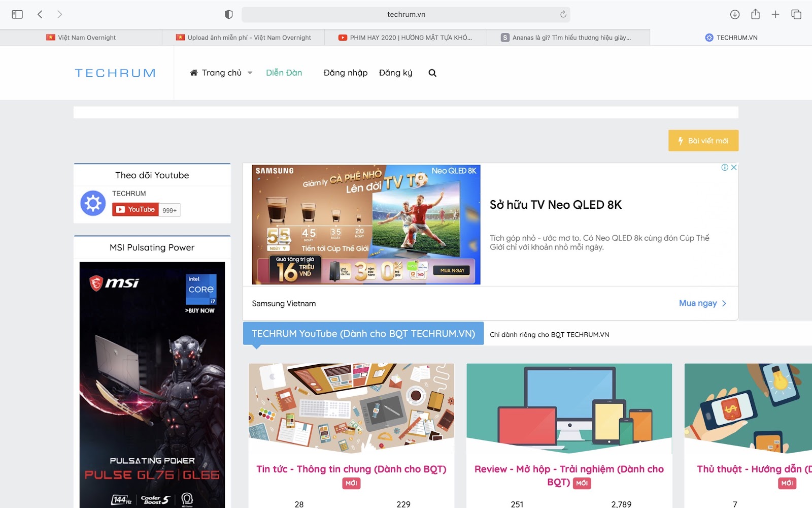Open the Diễn Đàn menu item
This screenshot has height=508, width=812.
point(284,73)
